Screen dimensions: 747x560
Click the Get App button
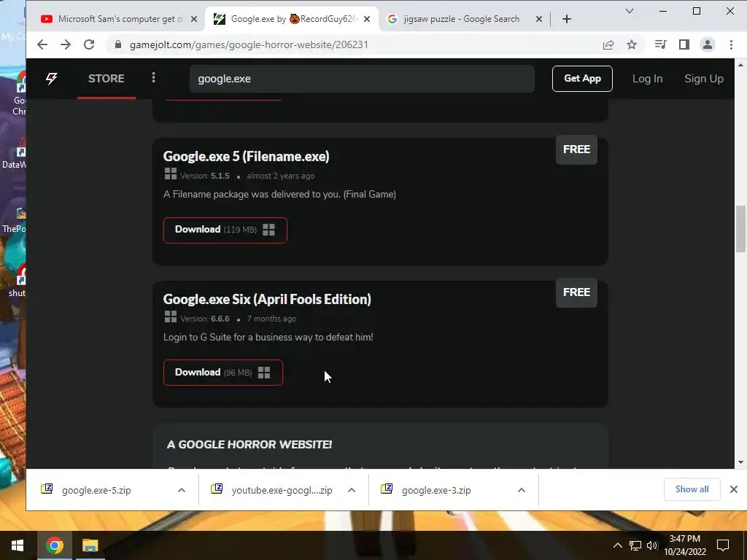click(582, 79)
